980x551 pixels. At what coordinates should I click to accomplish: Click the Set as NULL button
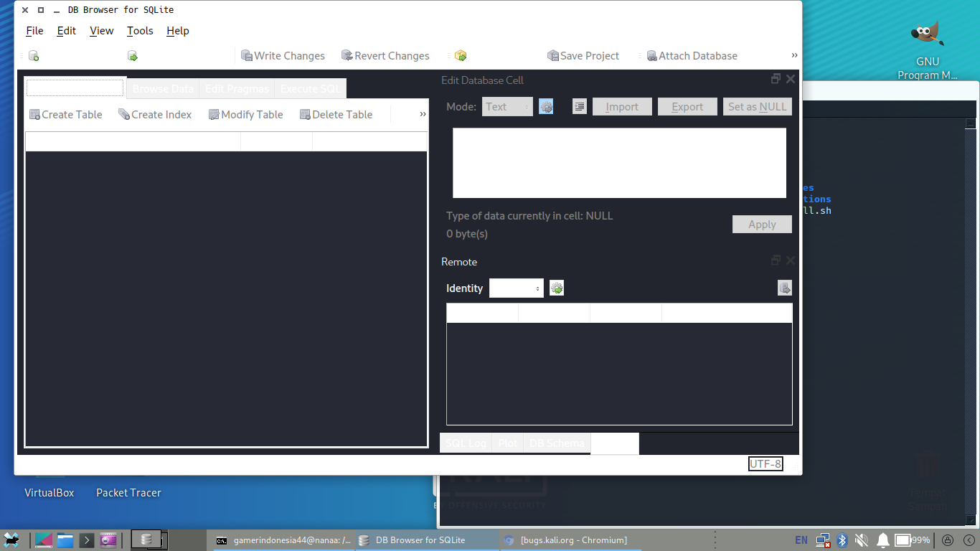click(x=758, y=107)
